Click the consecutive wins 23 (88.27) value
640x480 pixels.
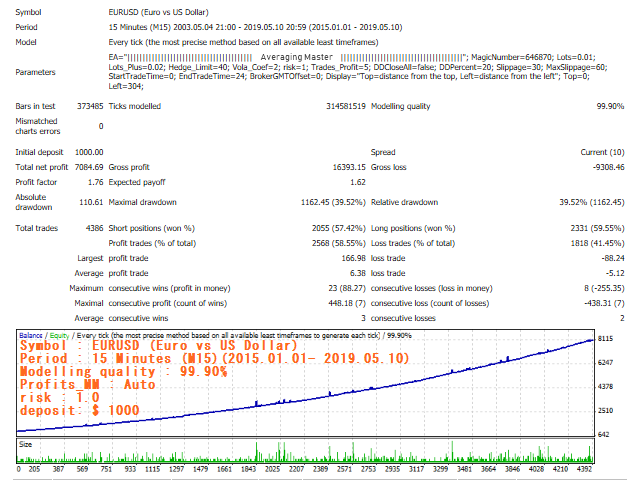347,289
